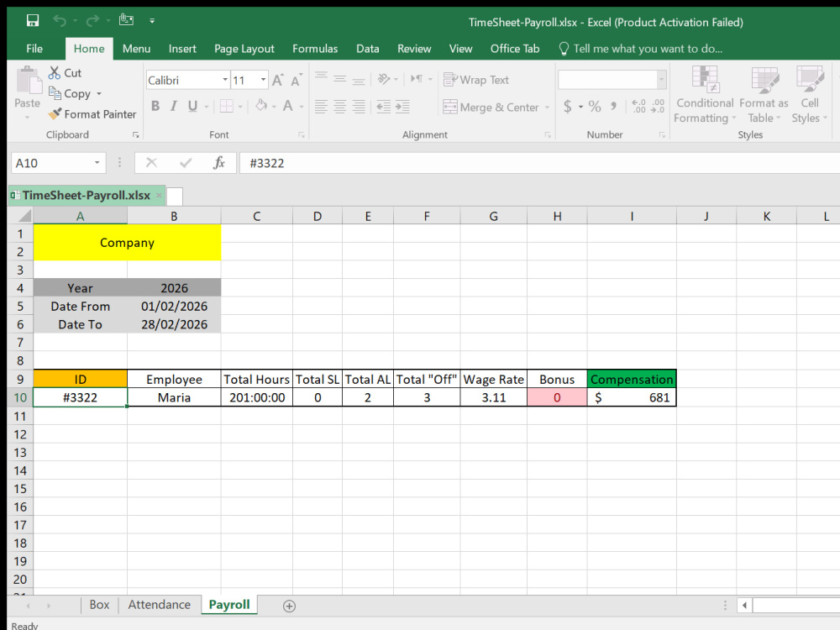The image size is (840, 630).
Task: Open the Number Format combo box
Action: [x=612, y=80]
